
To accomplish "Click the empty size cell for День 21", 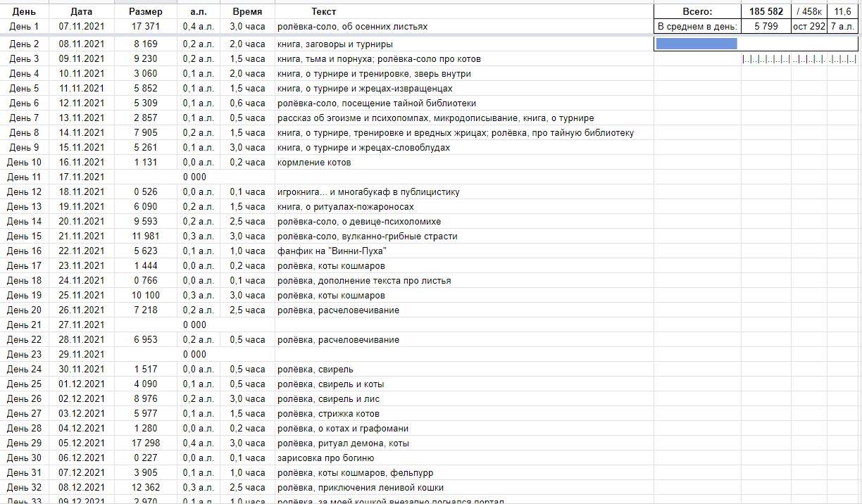I will pyautogui.click(x=145, y=325).
